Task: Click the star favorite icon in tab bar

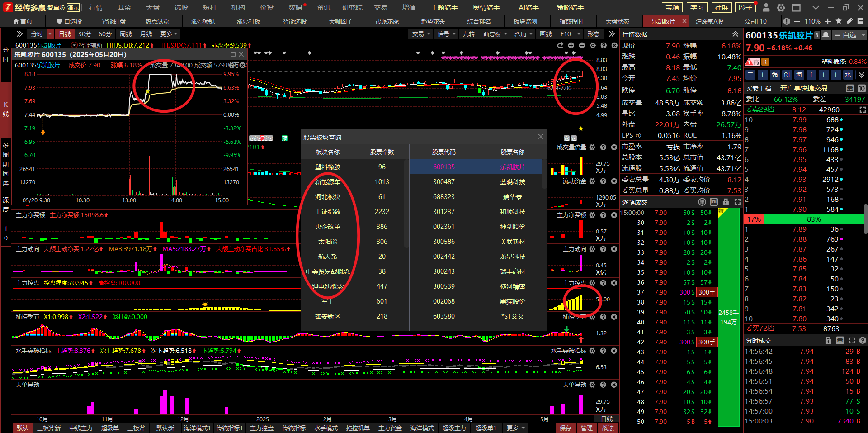Action: (x=839, y=21)
